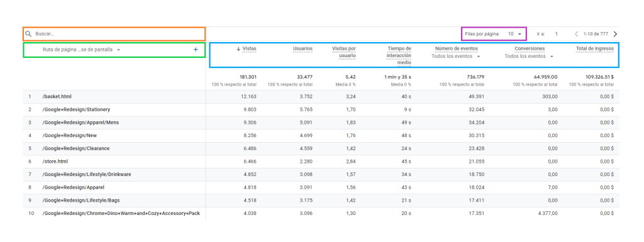
Task: Go to the next page arrow
Action: pyautogui.click(x=615, y=34)
